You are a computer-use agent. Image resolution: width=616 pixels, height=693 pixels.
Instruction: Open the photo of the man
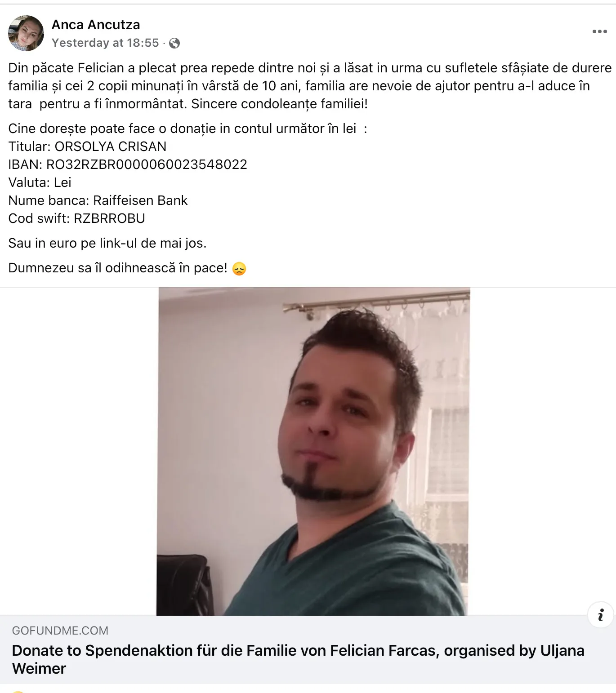(x=313, y=451)
